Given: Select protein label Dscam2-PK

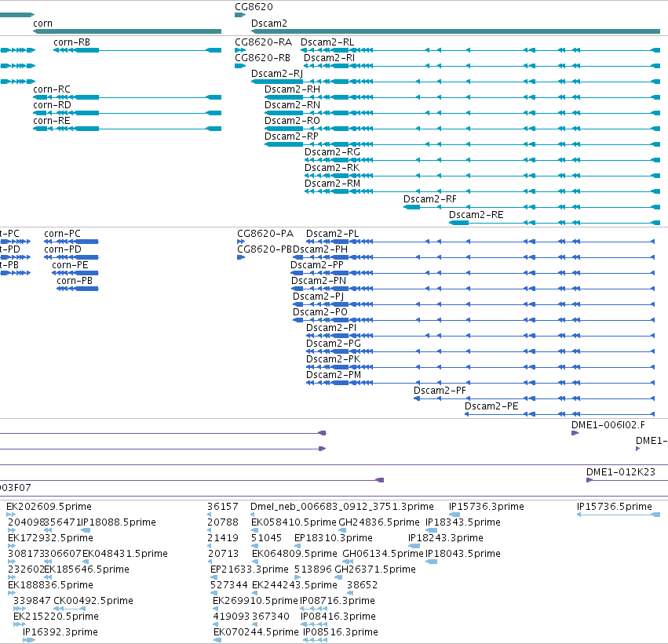Looking at the screenshot, I should click(333, 360).
